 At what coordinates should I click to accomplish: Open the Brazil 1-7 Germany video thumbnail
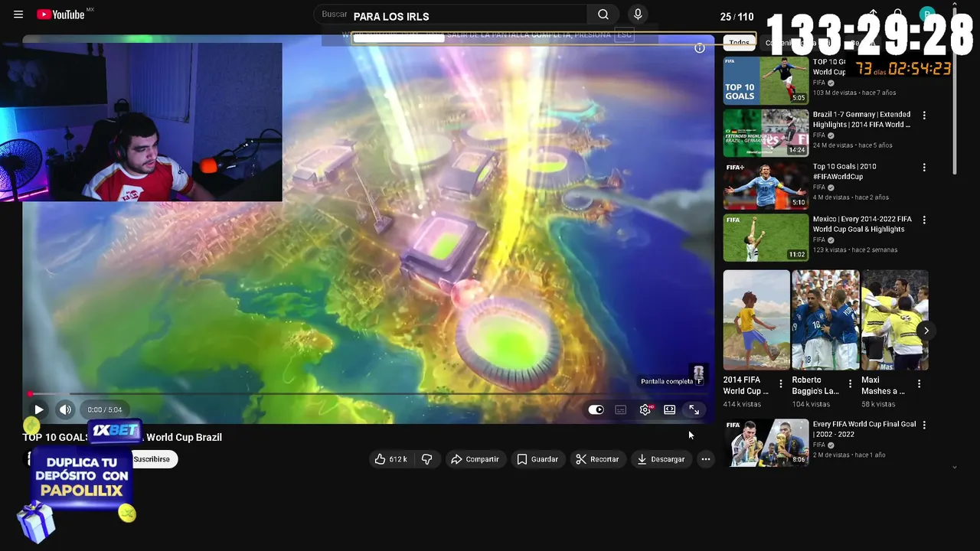[x=766, y=132]
